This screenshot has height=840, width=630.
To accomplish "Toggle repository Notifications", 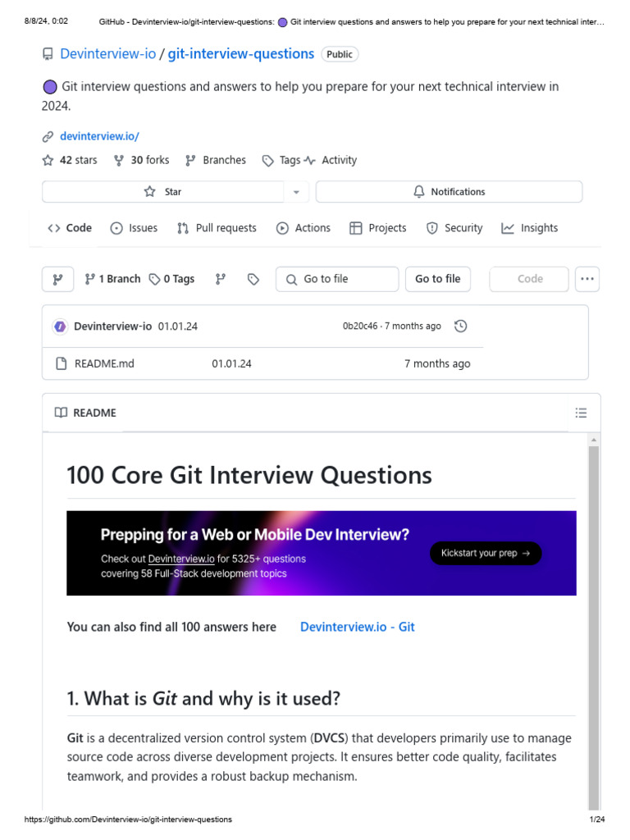I will pyautogui.click(x=449, y=192).
